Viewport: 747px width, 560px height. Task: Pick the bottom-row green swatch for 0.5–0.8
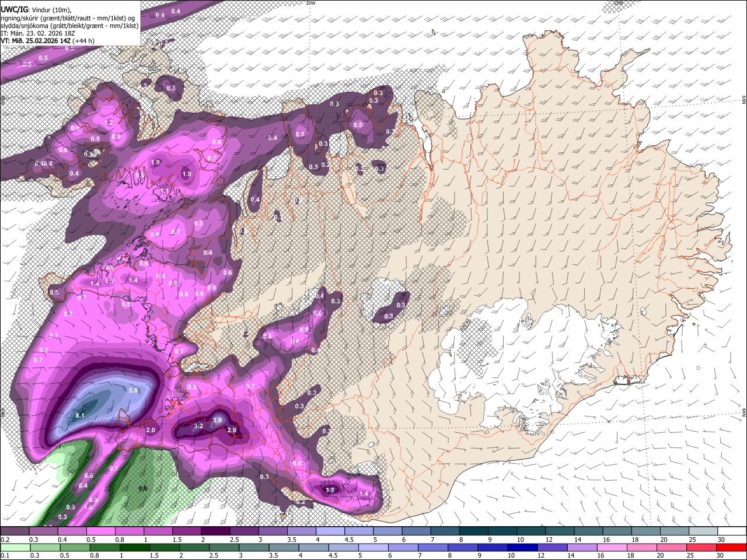(74, 547)
